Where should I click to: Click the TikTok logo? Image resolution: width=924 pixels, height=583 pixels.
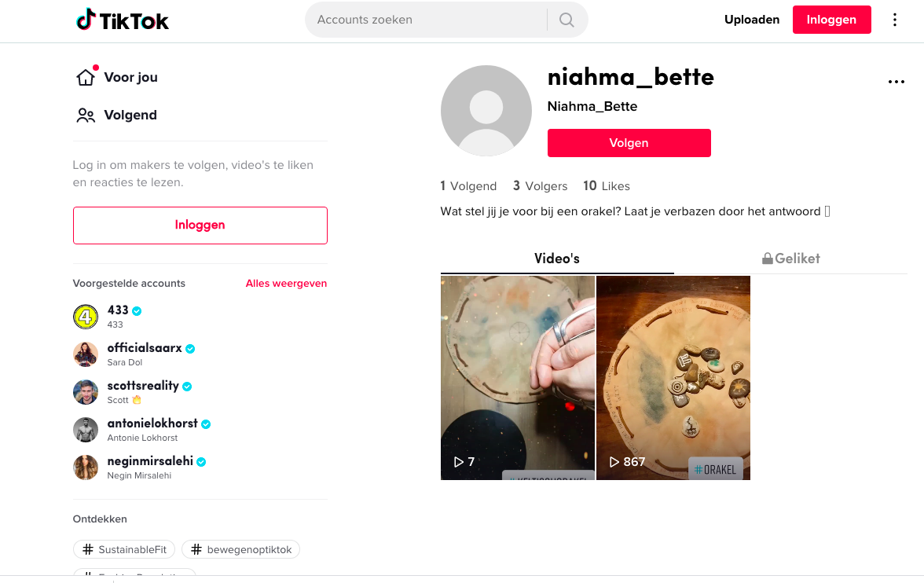(123, 20)
